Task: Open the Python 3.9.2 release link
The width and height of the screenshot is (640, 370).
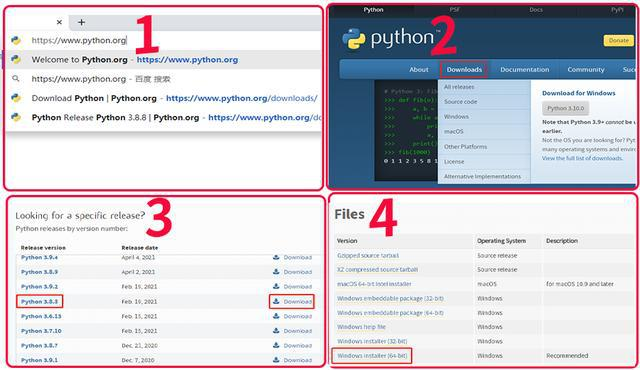Action: click(39, 287)
